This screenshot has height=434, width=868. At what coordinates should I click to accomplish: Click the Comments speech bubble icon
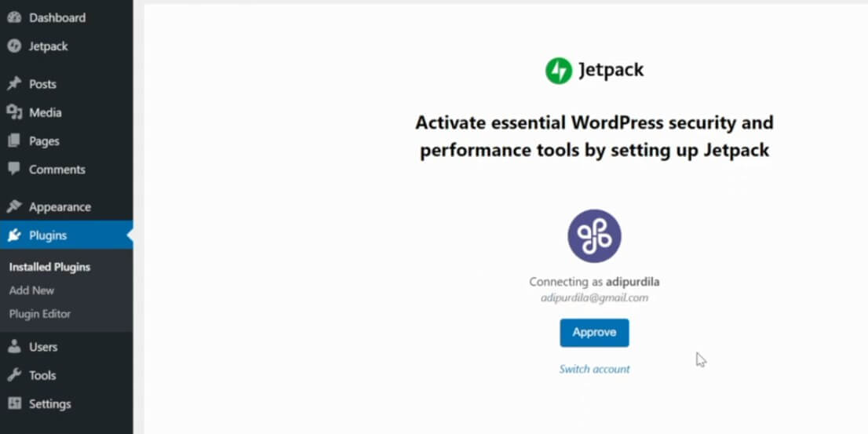[14, 169]
